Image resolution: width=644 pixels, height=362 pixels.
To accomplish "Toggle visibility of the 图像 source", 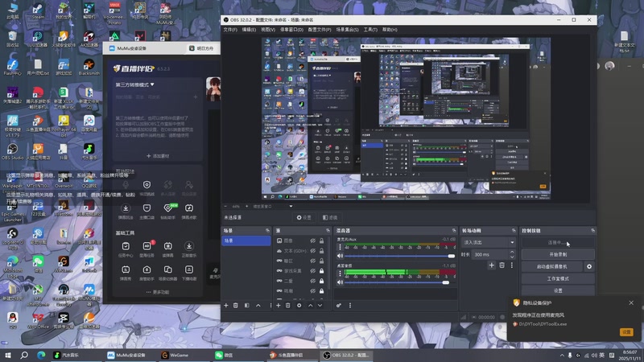I will point(313,241).
